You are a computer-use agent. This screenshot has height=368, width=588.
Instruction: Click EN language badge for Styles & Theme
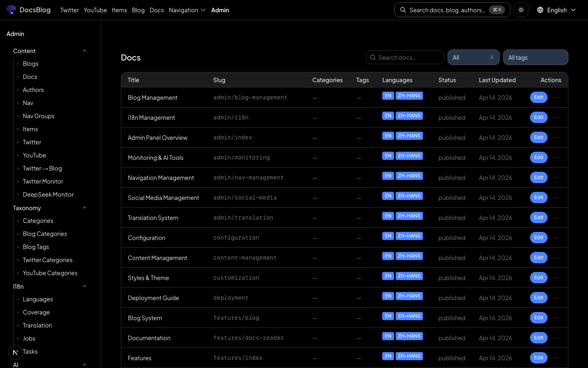click(x=388, y=276)
